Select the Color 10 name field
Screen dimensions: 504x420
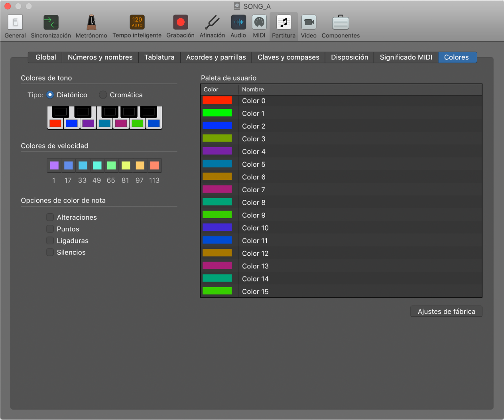255,228
